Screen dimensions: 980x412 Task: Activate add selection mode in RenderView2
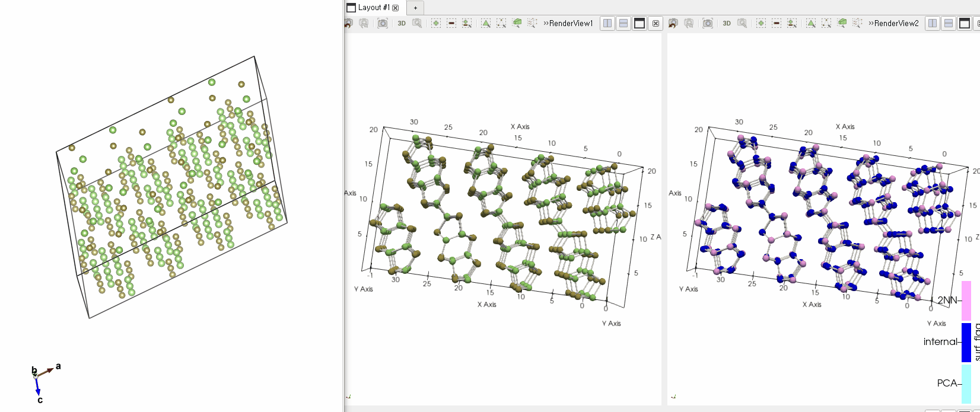pyautogui.click(x=761, y=23)
